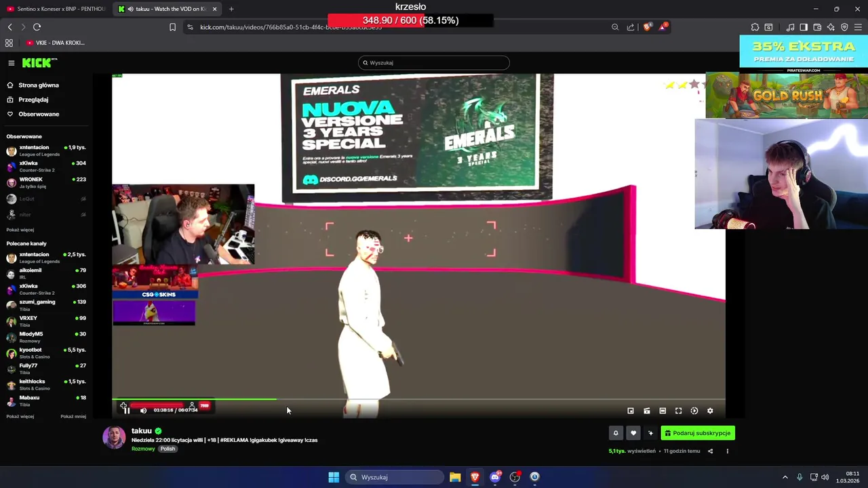Screen dimensions: 868x488
Task: Toggle the browser sidebar panel
Action: (804, 27)
